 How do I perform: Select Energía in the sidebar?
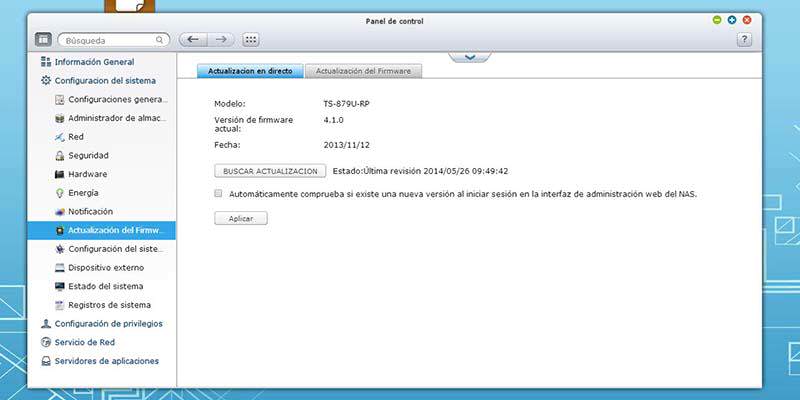pyautogui.click(x=83, y=193)
